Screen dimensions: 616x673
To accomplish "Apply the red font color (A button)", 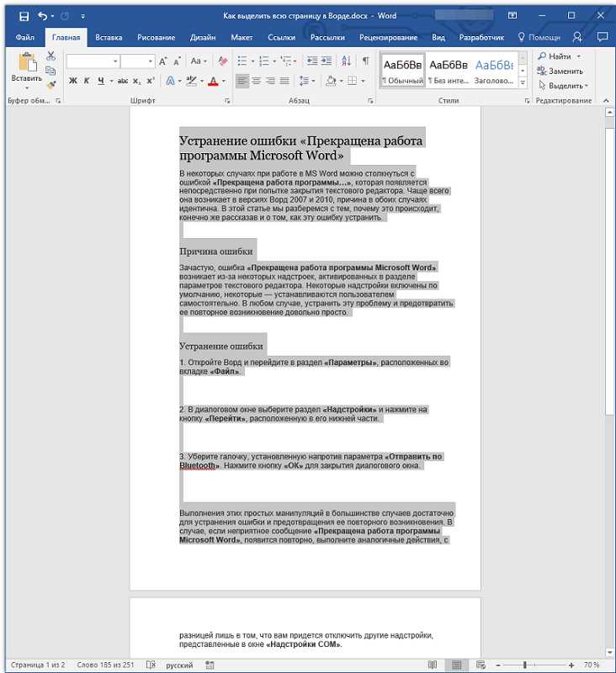I will (213, 81).
